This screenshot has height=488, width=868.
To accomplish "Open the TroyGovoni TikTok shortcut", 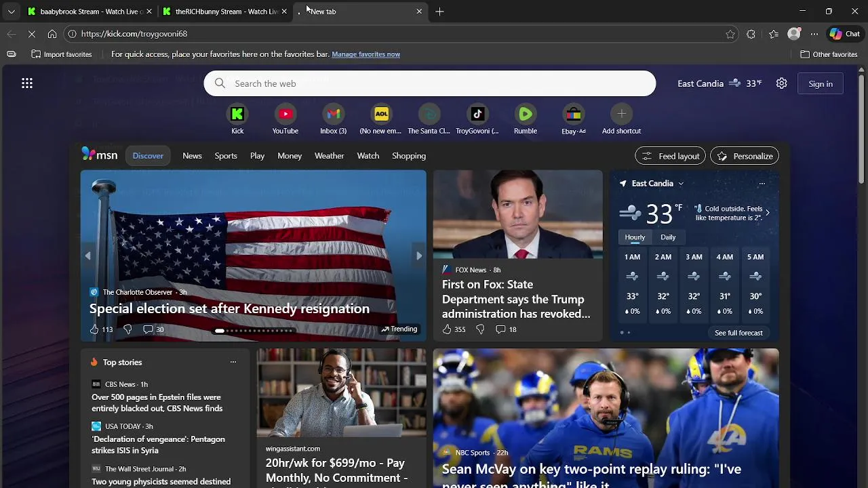I will pos(477,120).
